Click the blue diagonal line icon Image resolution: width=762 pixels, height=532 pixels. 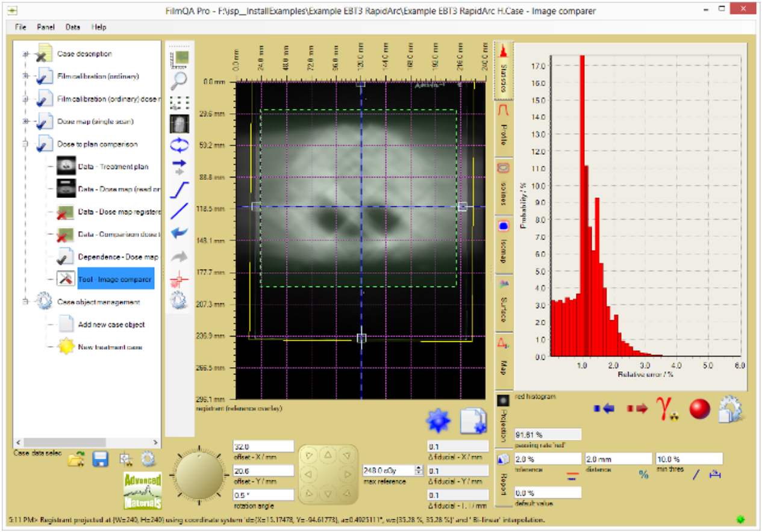point(180,211)
